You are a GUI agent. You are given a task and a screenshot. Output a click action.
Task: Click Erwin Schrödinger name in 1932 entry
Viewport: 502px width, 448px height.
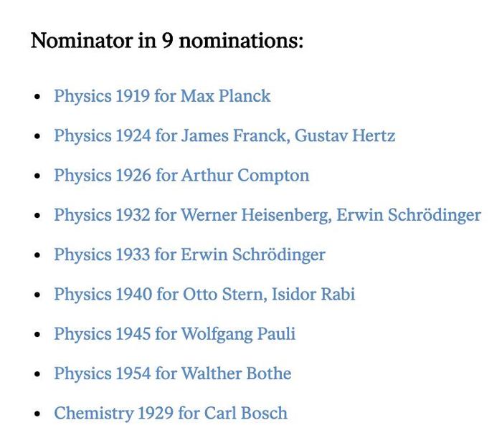click(409, 215)
